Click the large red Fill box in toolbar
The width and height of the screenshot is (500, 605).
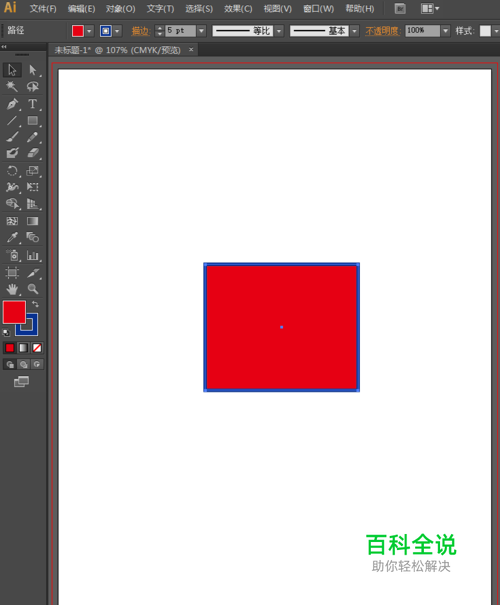[14, 312]
